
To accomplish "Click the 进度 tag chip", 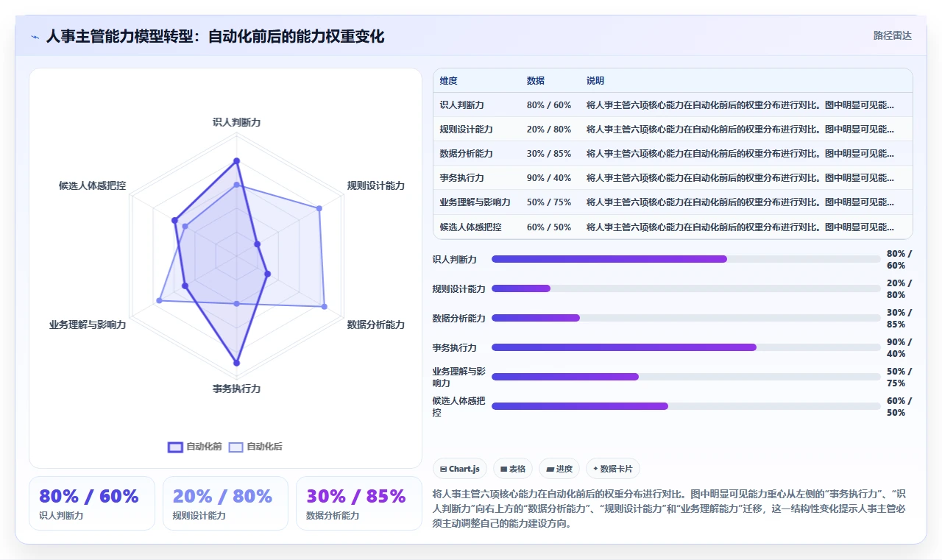I will click(x=559, y=469).
